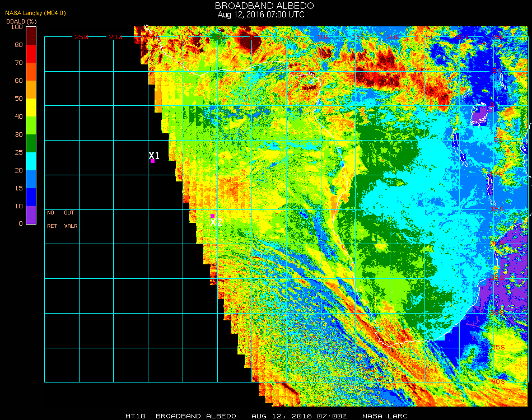Click the magenta X2 marker square
Image resolution: width=532 pixels, height=420 pixels.
212,216
